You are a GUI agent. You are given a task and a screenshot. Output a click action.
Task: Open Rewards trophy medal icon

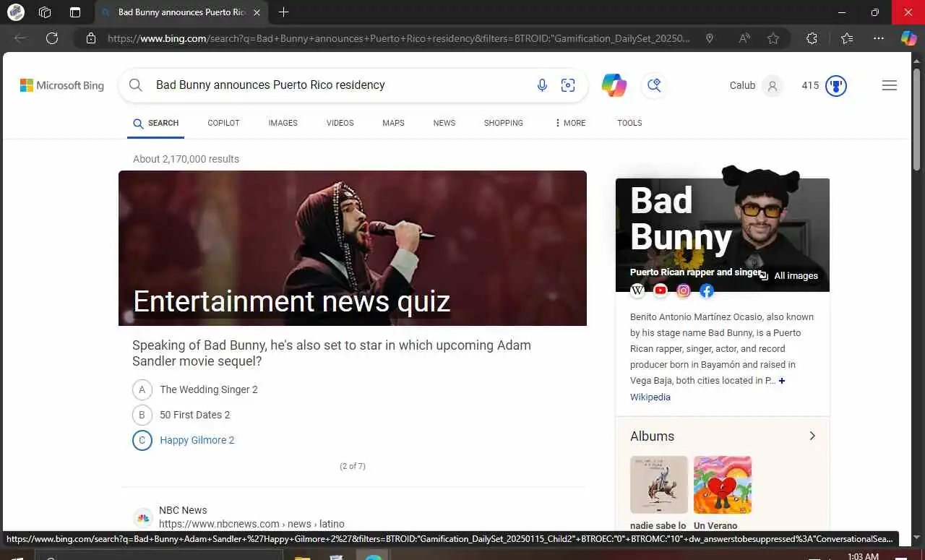point(836,85)
